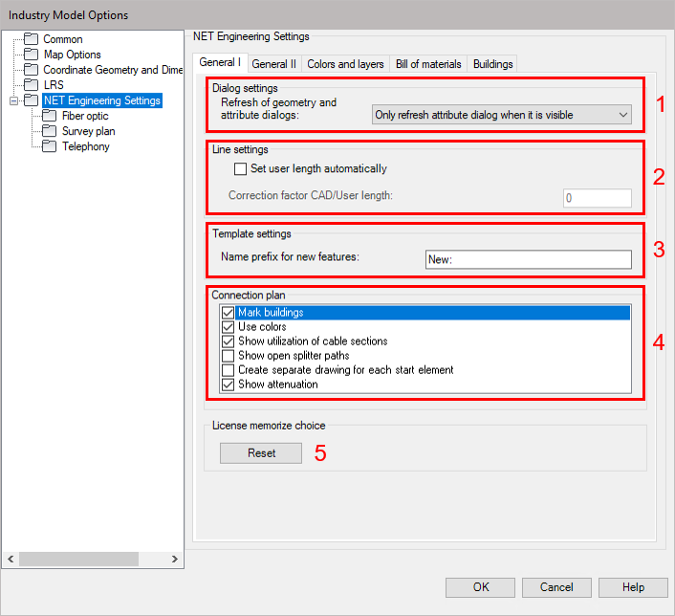Viewport: 675px width, 616px height.
Task: Open Telephony settings
Action: [86, 146]
